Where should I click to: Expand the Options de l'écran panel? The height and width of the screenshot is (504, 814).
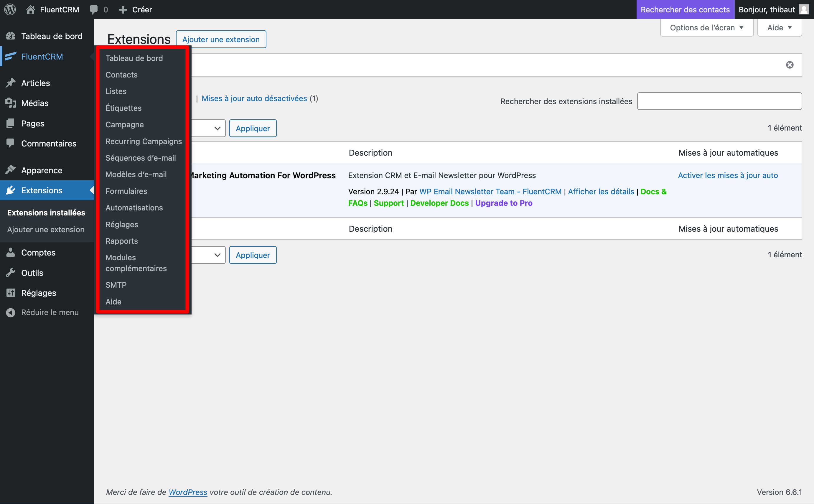(706, 27)
